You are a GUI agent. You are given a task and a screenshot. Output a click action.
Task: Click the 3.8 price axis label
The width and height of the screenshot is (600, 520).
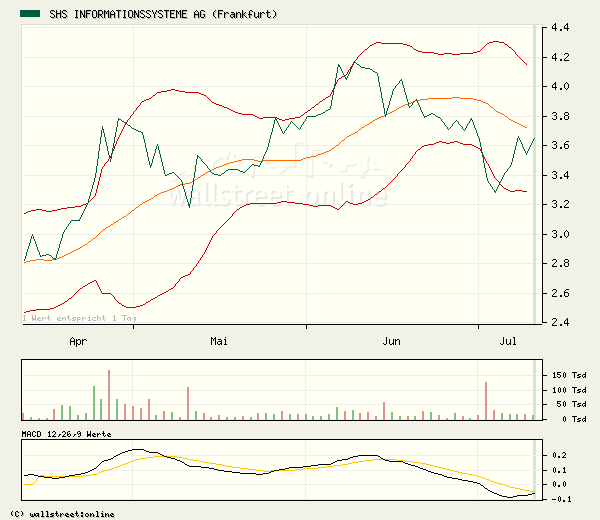tap(560, 116)
